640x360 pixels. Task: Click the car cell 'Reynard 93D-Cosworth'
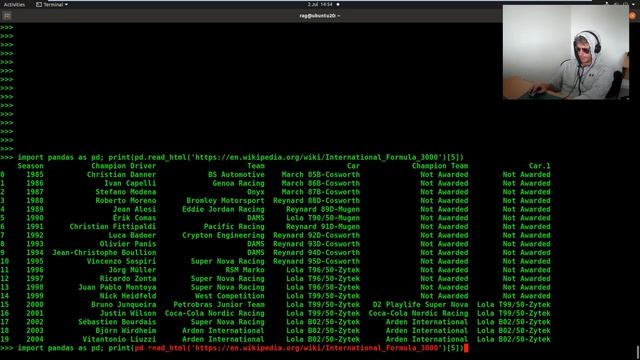pos(317,244)
